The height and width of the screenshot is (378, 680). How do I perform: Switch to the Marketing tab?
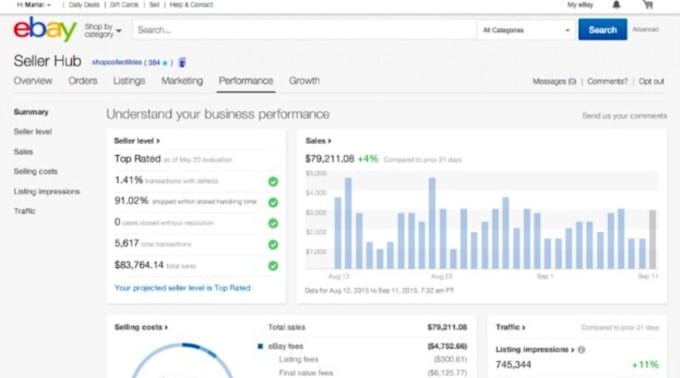[182, 81]
